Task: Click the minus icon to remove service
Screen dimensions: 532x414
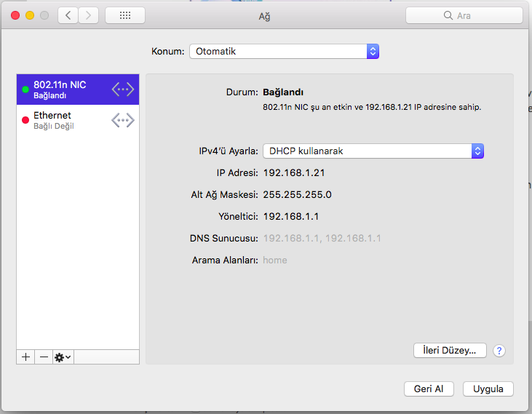Action: point(44,357)
